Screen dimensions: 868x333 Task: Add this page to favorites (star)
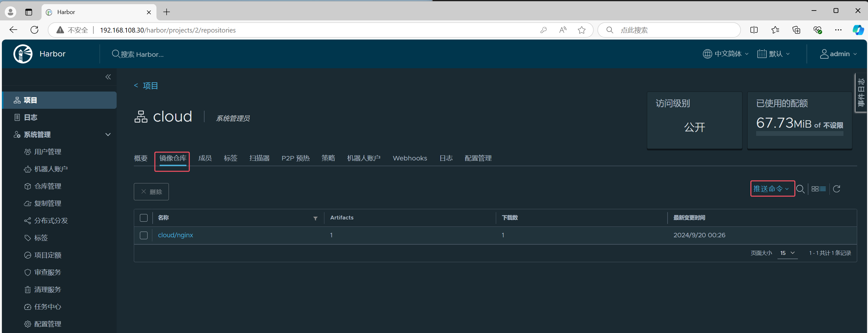coord(582,30)
